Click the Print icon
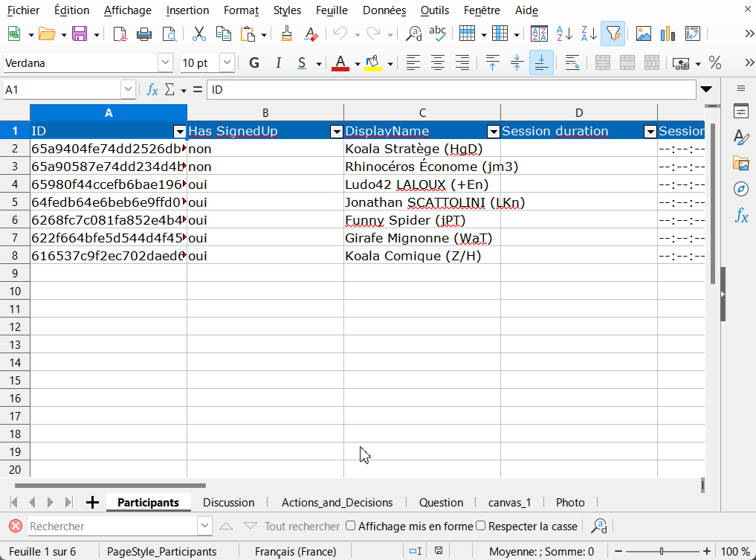This screenshot has width=756, height=560. (x=144, y=33)
